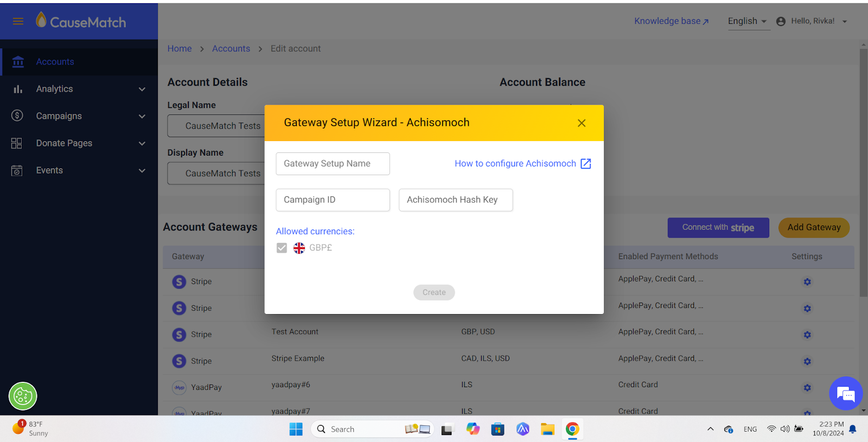
Task: Click the 'Stripe Example' gateway name
Action: click(298, 358)
